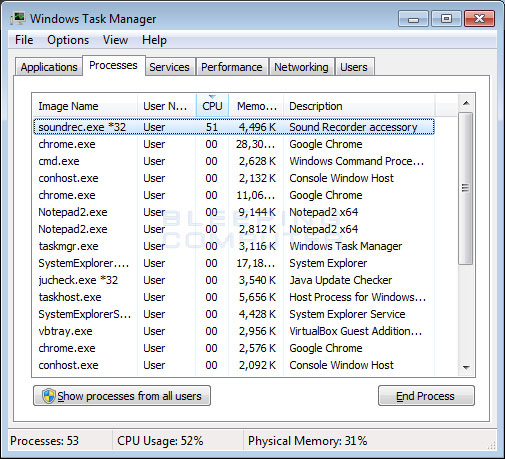Screen dimensions: 505x459
Task: Select the cmd.exe process
Action: tap(234, 161)
